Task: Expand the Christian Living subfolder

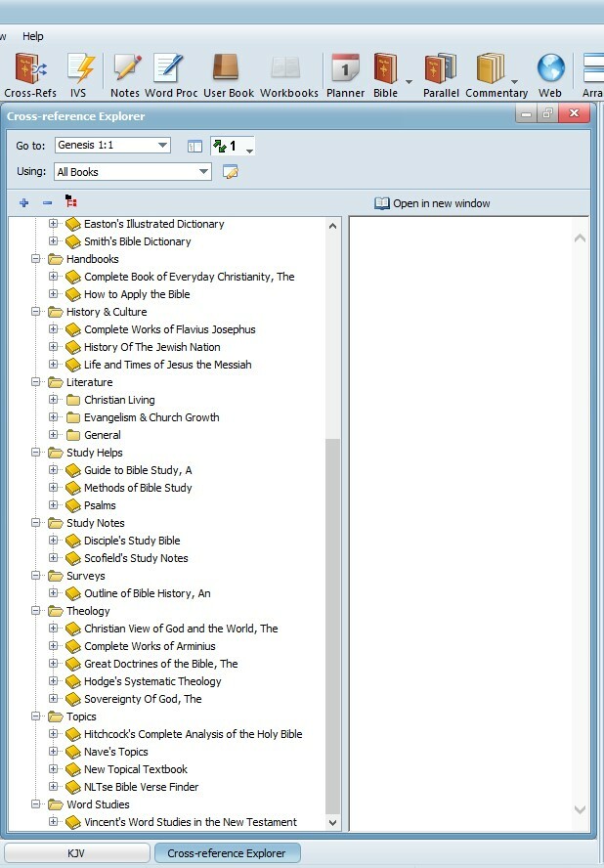Action: [x=53, y=399]
